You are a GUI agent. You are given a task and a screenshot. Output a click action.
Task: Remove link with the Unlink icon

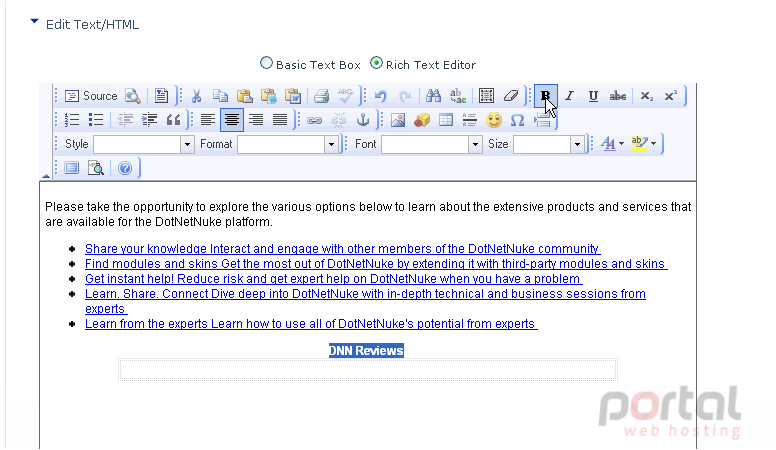pyautogui.click(x=339, y=120)
